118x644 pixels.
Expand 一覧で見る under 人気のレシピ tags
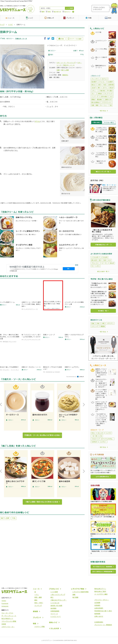[x=103, y=111]
